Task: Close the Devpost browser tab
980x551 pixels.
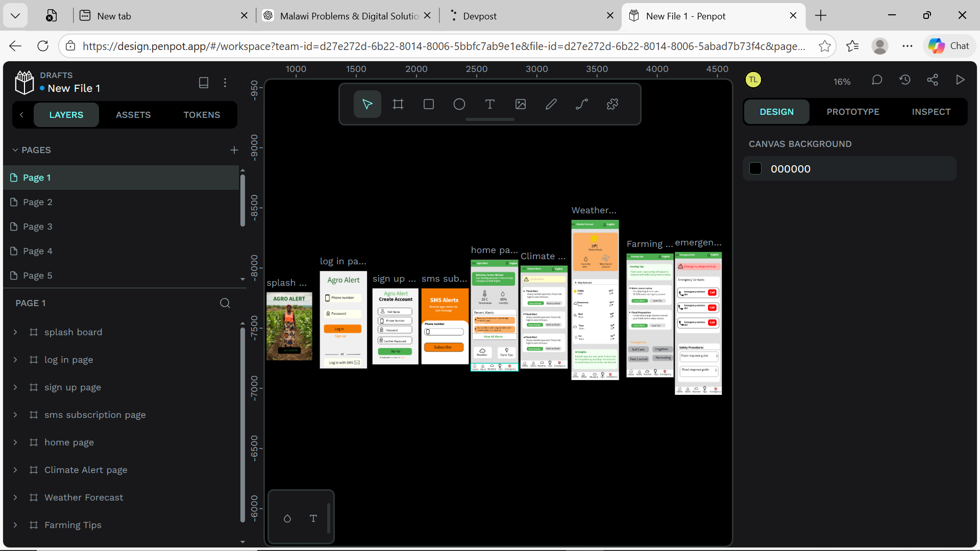Action: [610, 16]
